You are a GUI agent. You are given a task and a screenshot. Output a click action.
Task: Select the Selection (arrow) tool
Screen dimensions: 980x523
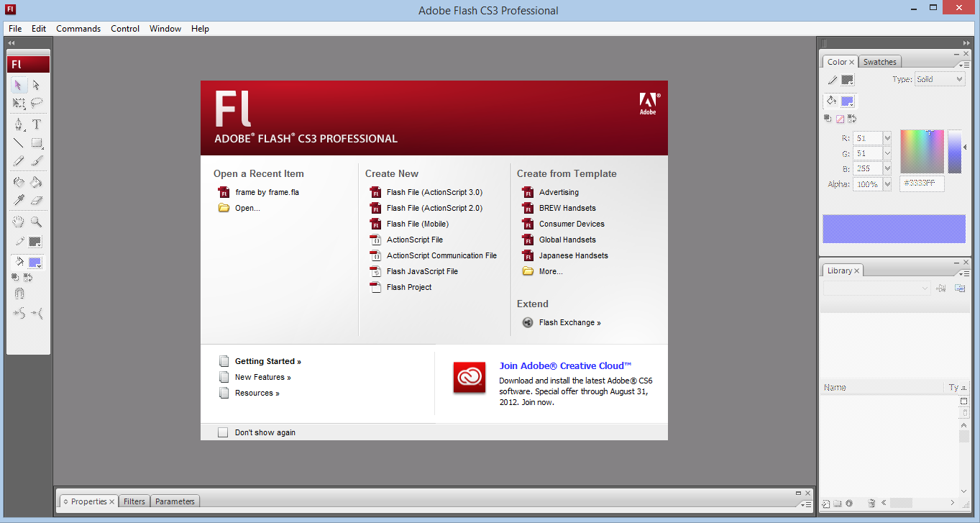coord(19,85)
